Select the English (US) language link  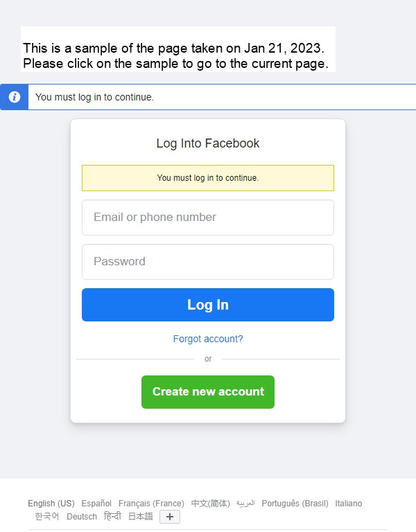(51, 503)
